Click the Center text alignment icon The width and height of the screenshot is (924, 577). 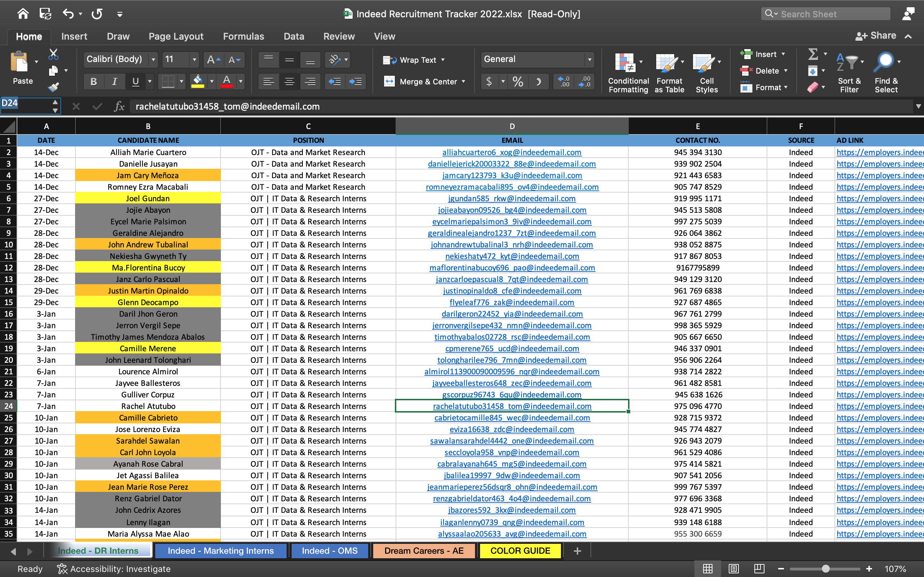click(x=289, y=82)
